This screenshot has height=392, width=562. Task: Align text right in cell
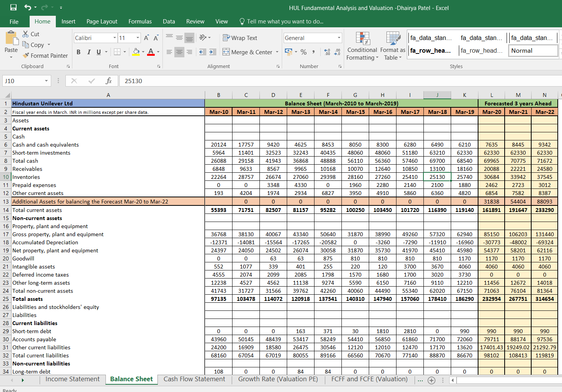tap(189, 52)
